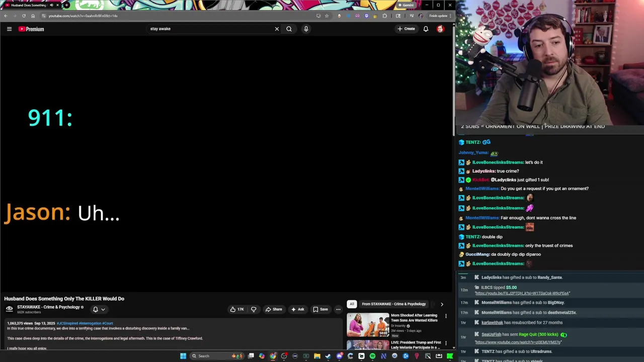The width and height of the screenshot is (644, 362).
Task: Dislike the video with thumbs down
Action: tap(254, 309)
